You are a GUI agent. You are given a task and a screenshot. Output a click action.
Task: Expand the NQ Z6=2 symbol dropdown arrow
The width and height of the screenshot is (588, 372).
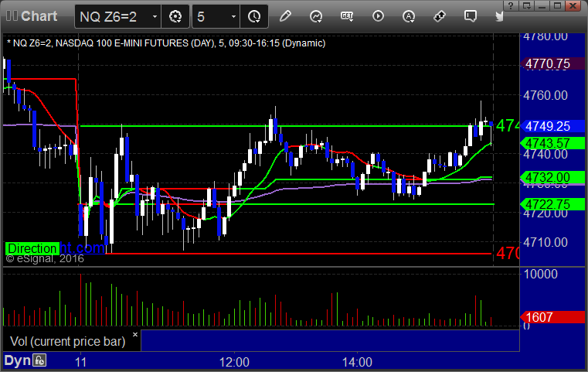click(x=155, y=16)
